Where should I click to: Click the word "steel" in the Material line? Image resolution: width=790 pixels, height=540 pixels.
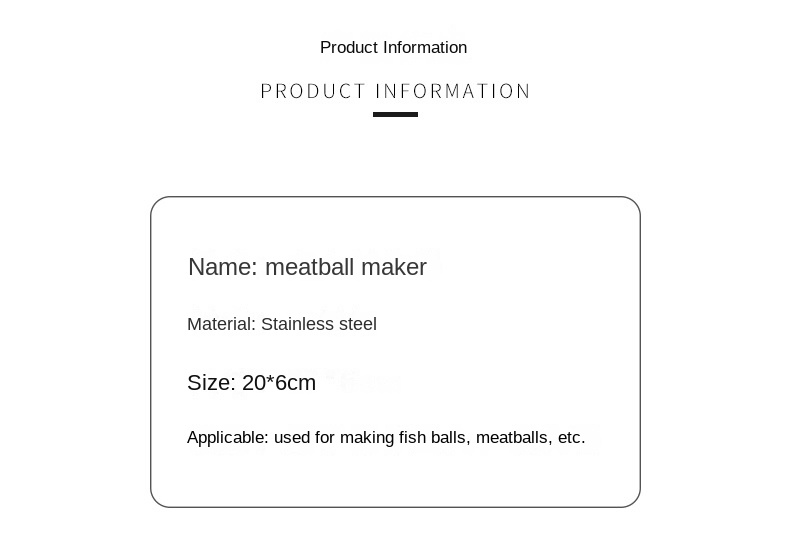(357, 324)
